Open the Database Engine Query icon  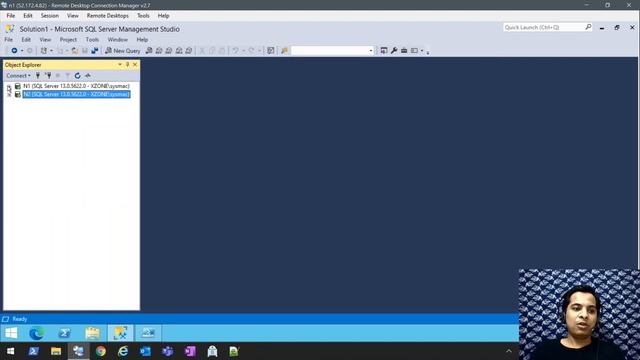(149, 51)
